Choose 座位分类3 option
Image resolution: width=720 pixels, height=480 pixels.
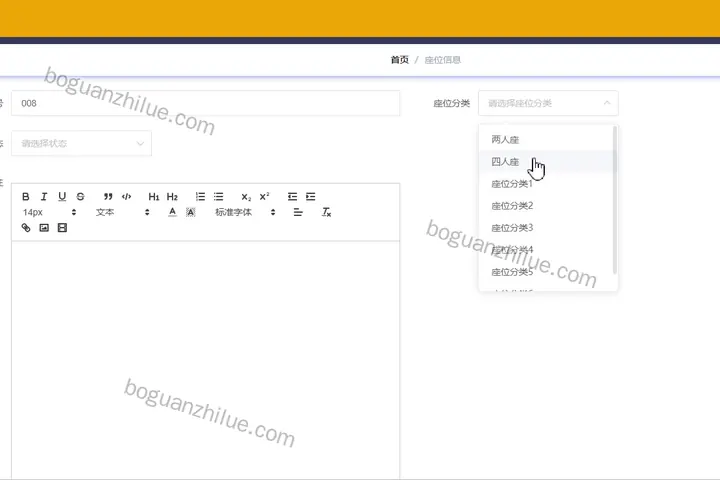(x=546, y=227)
